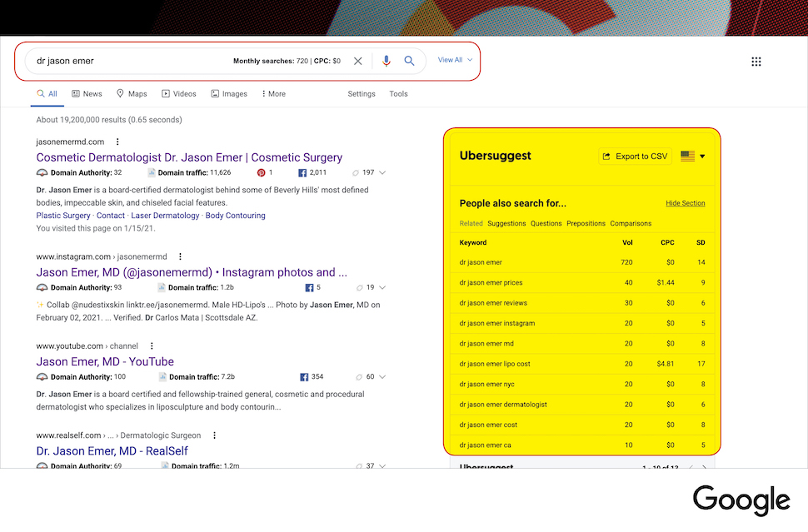Viewport: 808px width, 532px height.
Task: Select keyword 'dr jason emer dermatologist'
Action: click(503, 405)
